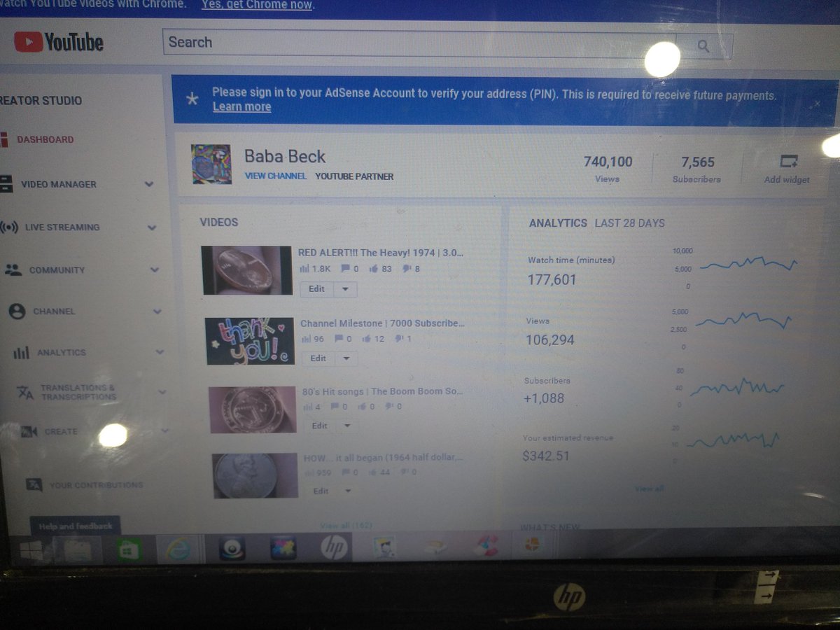Click the Video Manager icon
Image resolution: width=840 pixels, height=630 pixels.
click(x=6, y=184)
